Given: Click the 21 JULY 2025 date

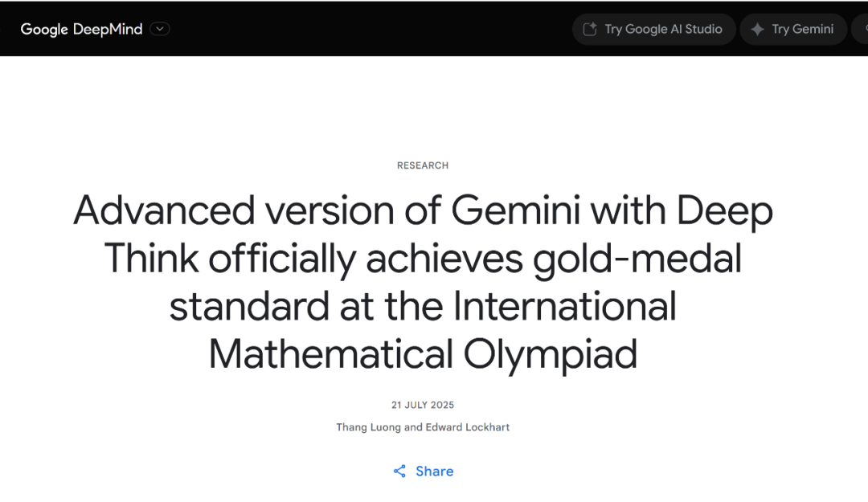Looking at the screenshot, I should pyautogui.click(x=423, y=405).
